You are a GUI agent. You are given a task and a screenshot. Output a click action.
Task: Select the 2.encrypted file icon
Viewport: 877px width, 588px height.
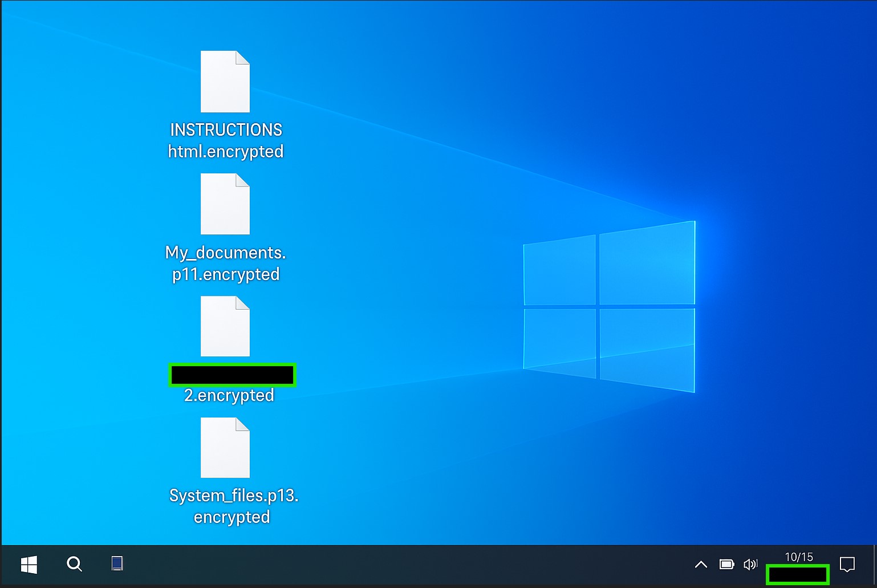pyautogui.click(x=225, y=326)
